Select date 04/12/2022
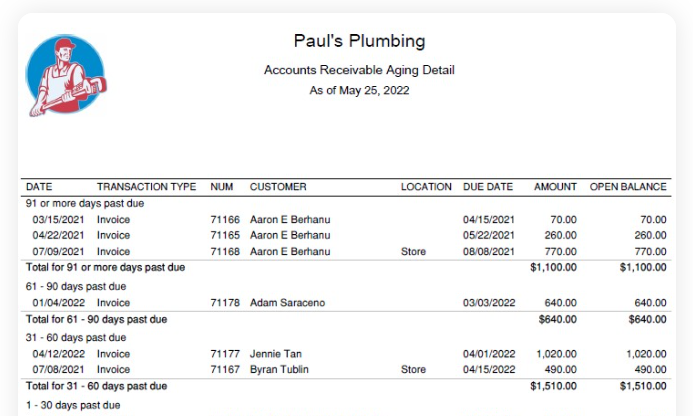 (x=59, y=354)
